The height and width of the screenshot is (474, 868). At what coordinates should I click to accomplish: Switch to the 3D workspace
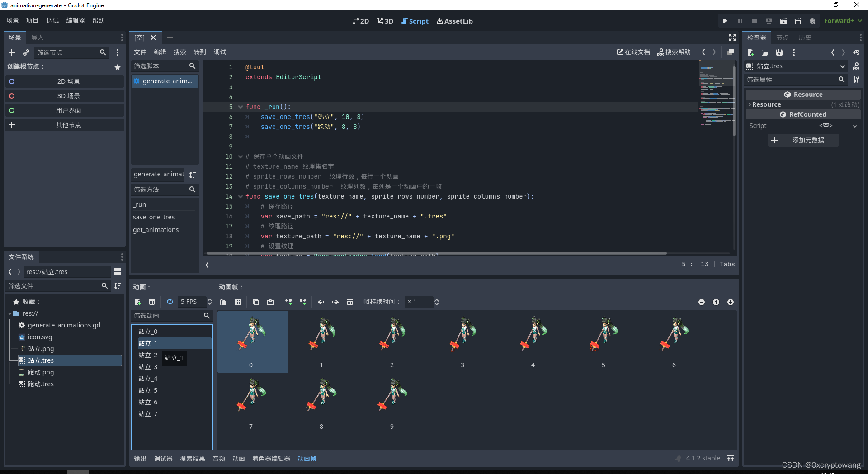pyautogui.click(x=385, y=21)
